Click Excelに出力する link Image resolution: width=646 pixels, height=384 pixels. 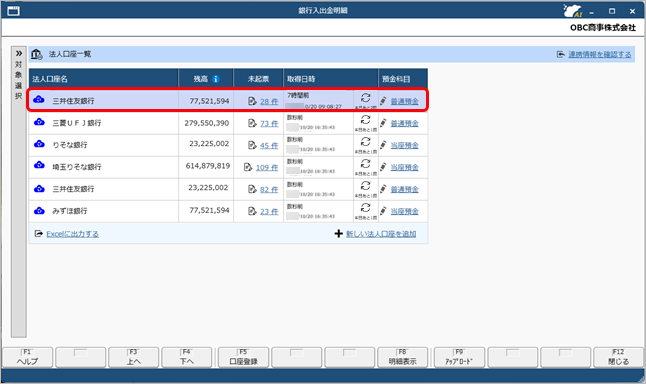pyautogui.click(x=73, y=234)
